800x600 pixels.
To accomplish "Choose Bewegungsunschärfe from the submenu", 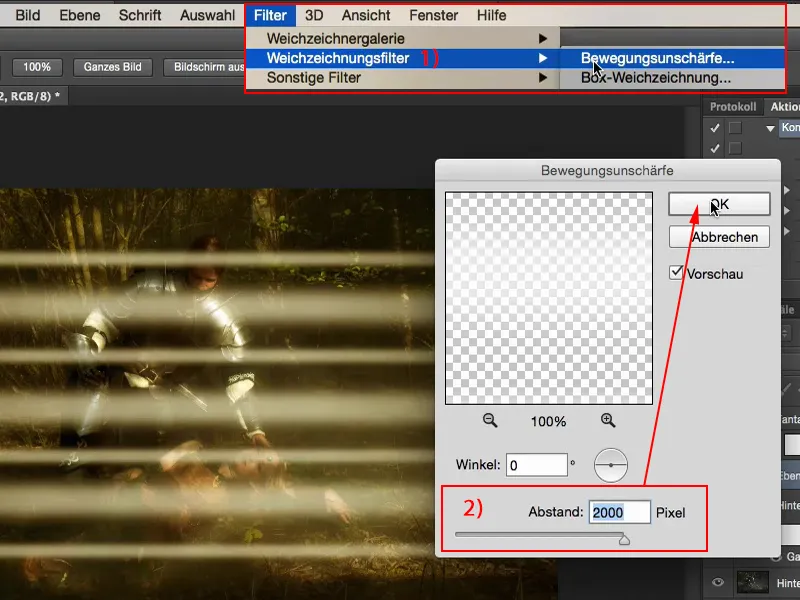I will click(x=672, y=58).
